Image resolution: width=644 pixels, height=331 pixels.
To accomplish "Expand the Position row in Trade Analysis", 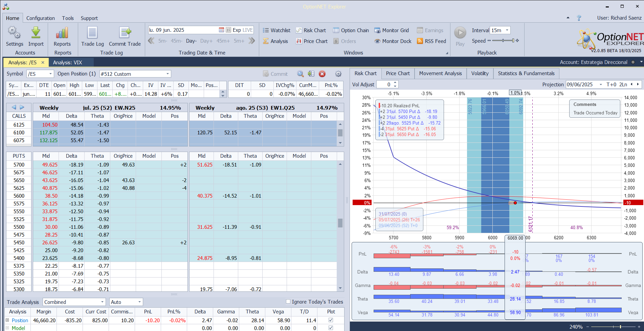I will pos(7,320).
